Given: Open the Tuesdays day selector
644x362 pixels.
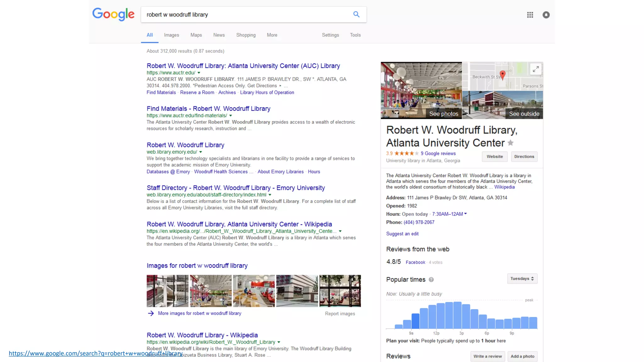Looking at the screenshot, I should point(522,279).
